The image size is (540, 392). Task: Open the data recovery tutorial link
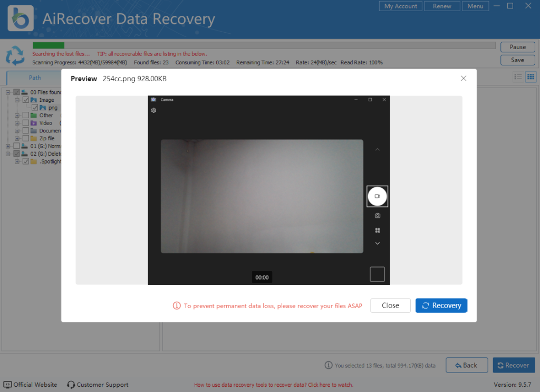[274, 385]
